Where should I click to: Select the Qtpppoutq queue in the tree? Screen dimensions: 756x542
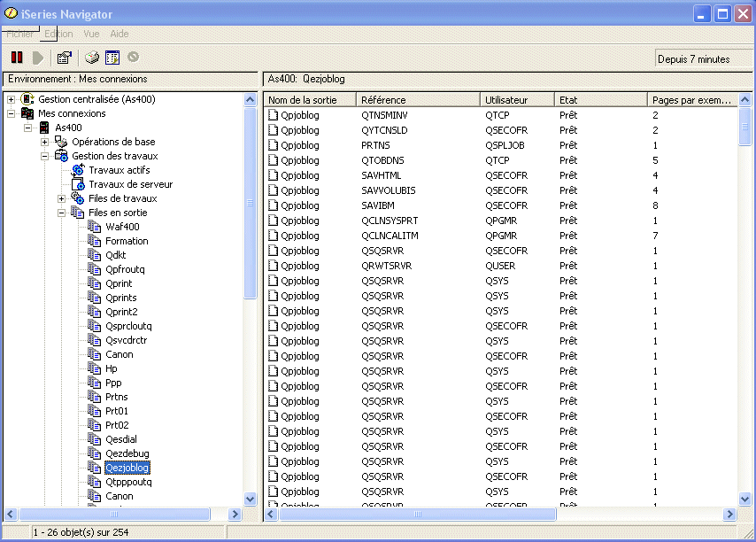pyautogui.click(x=128, y=482)
